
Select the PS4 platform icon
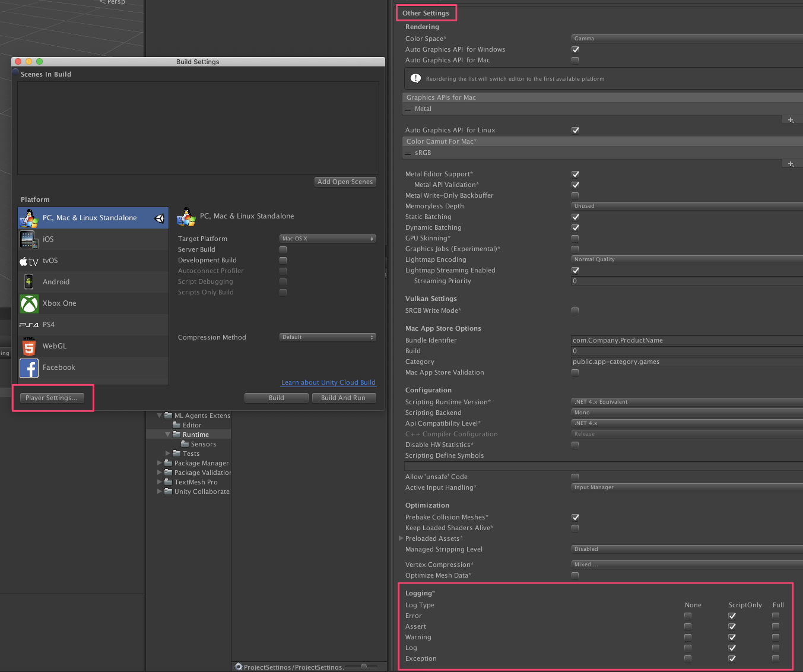click(28, 325)
